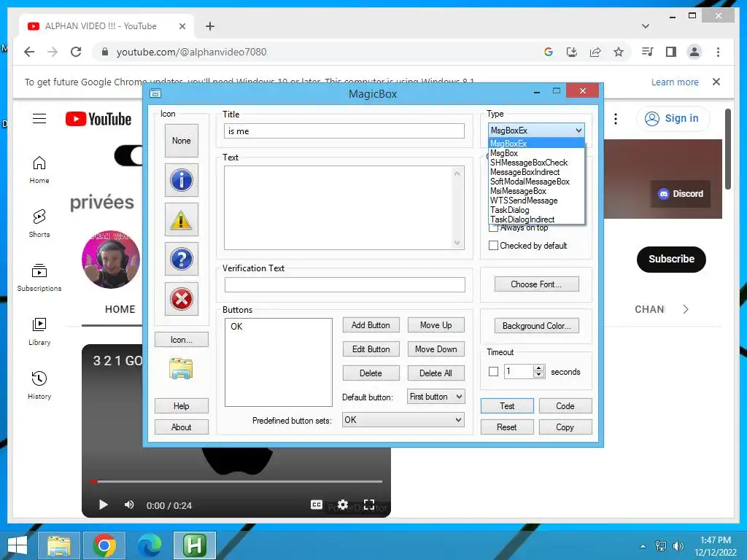Select TaskDialog type
Image resolution: width=747 pixels, height=560 pixels.
[x=536, y=210]
